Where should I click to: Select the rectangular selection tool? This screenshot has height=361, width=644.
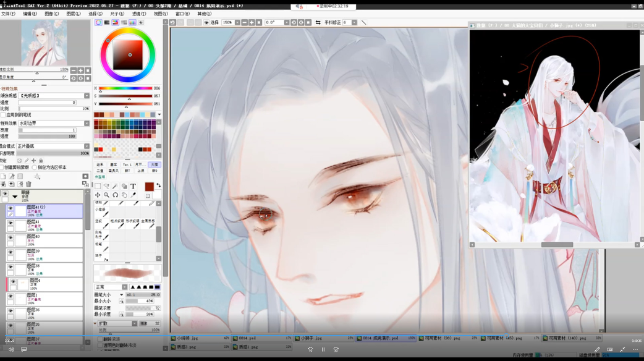(98, 186)
